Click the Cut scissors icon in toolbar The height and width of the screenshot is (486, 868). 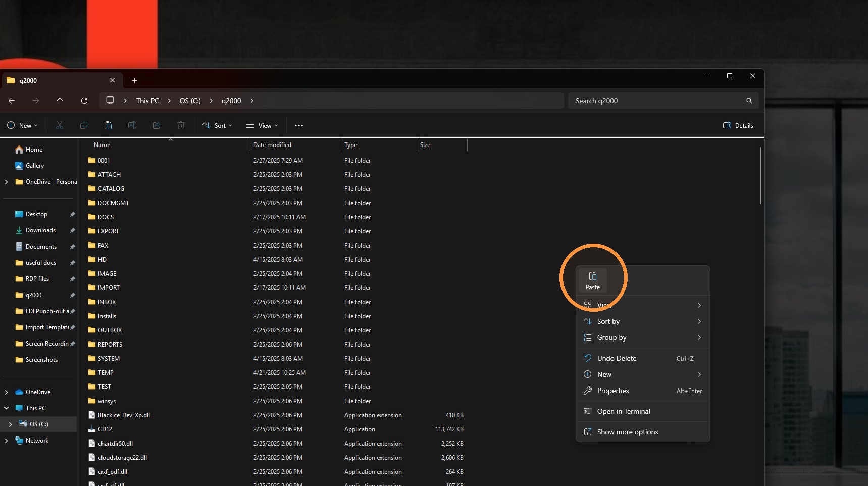pos(60,125)
